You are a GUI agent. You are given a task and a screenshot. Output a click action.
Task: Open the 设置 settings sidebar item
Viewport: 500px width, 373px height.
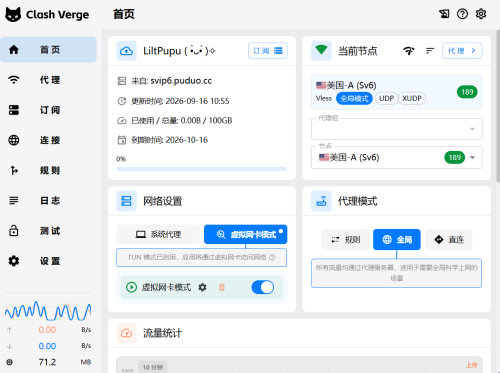48,261
